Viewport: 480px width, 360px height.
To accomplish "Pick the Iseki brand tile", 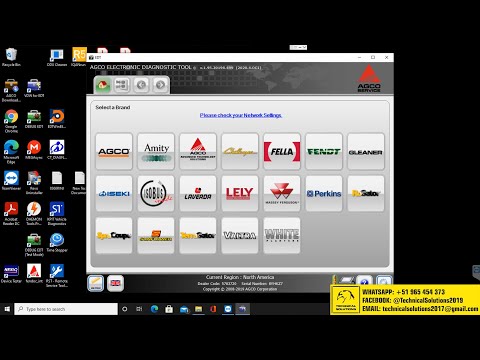I will [114, 194].
